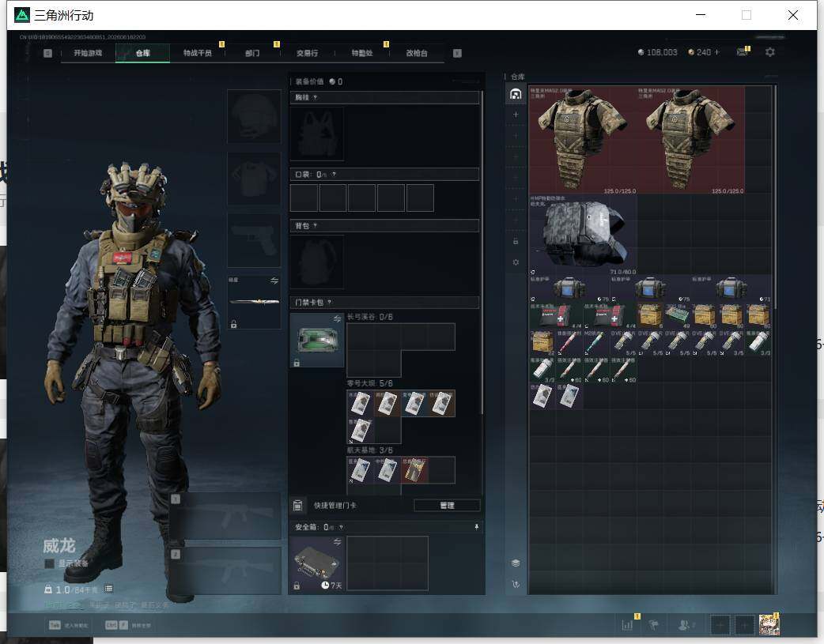The height and width of the screenshot is (644, 824).
Task: Add currency with the plus beside 240
Action: [x=716, y=52]
